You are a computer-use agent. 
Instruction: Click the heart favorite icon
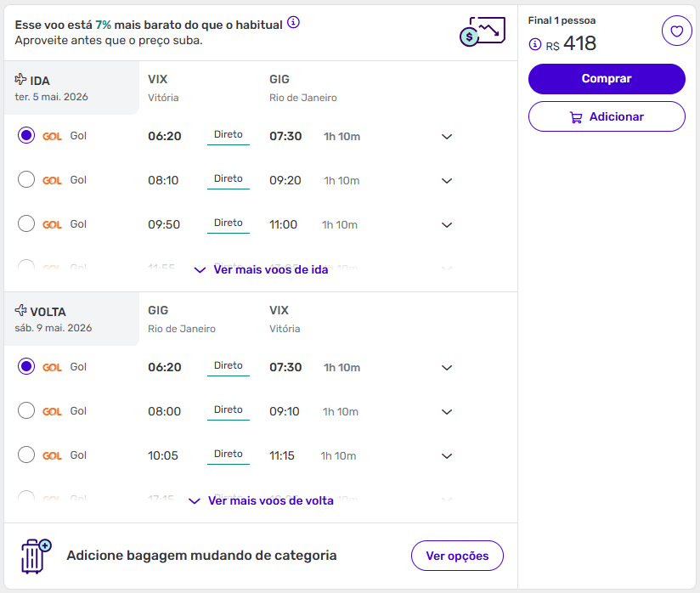click(x=676, y=31)
